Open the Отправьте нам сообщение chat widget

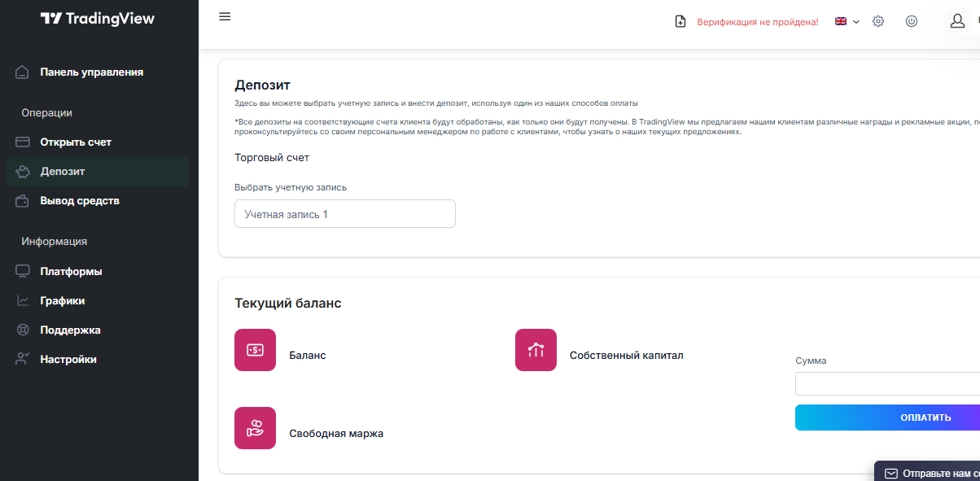point(927,472)
